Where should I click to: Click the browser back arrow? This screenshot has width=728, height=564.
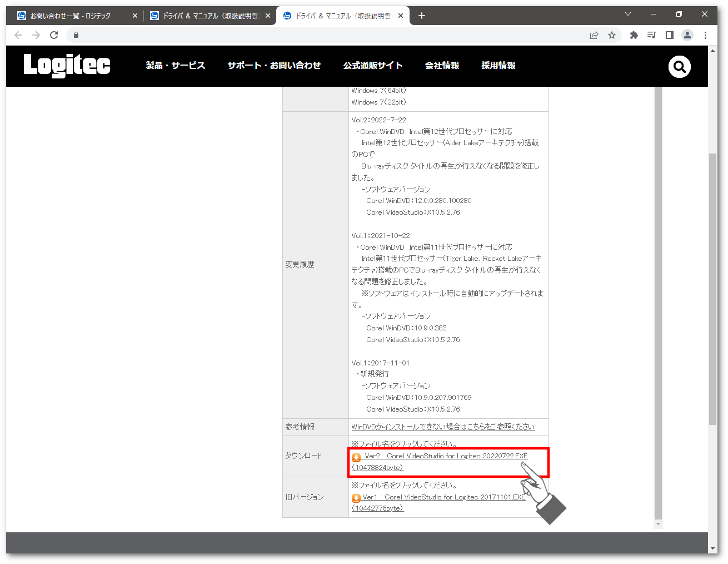coord(18,35)
